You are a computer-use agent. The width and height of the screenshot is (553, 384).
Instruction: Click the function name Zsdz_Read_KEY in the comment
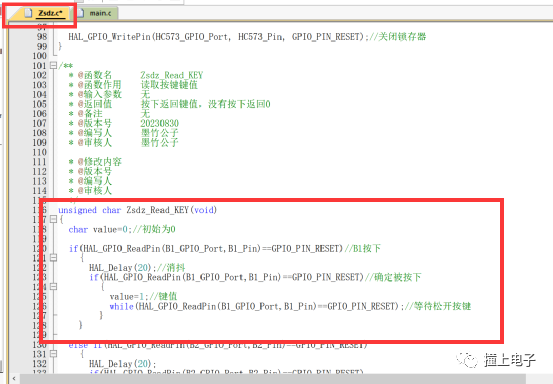pos(171,75)
